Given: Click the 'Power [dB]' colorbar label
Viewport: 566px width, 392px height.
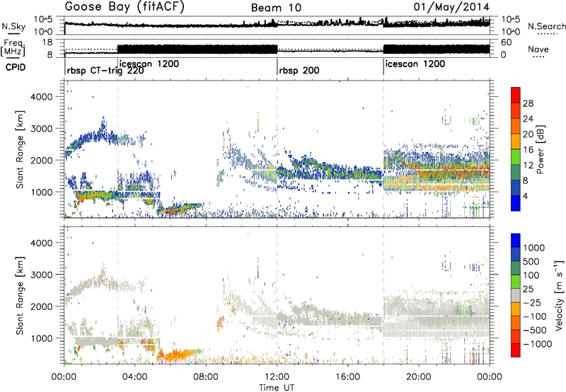Looking at the screenshot, I should point(540,150).
